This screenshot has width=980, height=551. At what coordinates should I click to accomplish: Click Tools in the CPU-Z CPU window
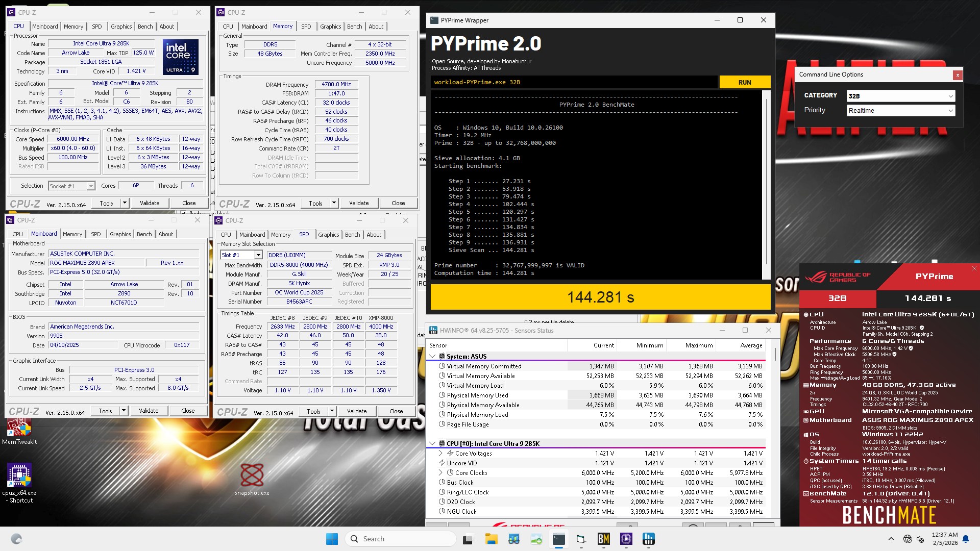[106, 203]
